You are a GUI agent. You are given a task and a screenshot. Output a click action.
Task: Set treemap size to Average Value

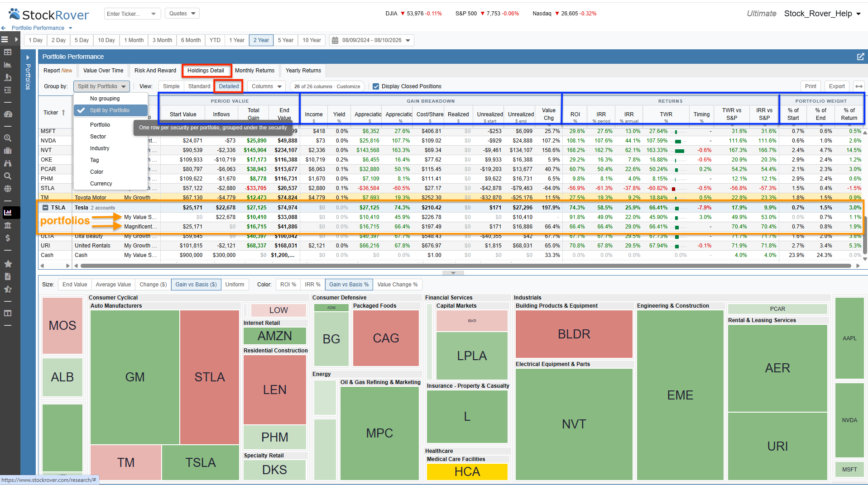coord(113,285)
